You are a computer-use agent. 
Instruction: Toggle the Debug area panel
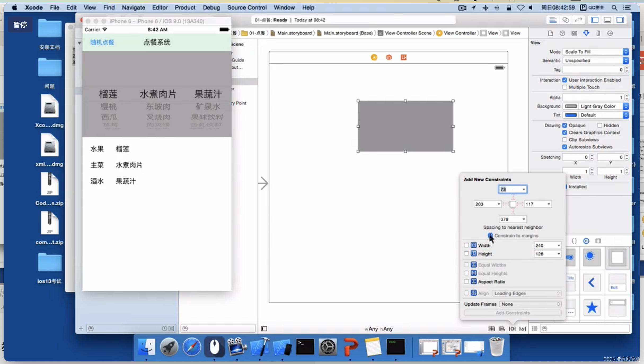pyautogui.click(x=607, y=20)
